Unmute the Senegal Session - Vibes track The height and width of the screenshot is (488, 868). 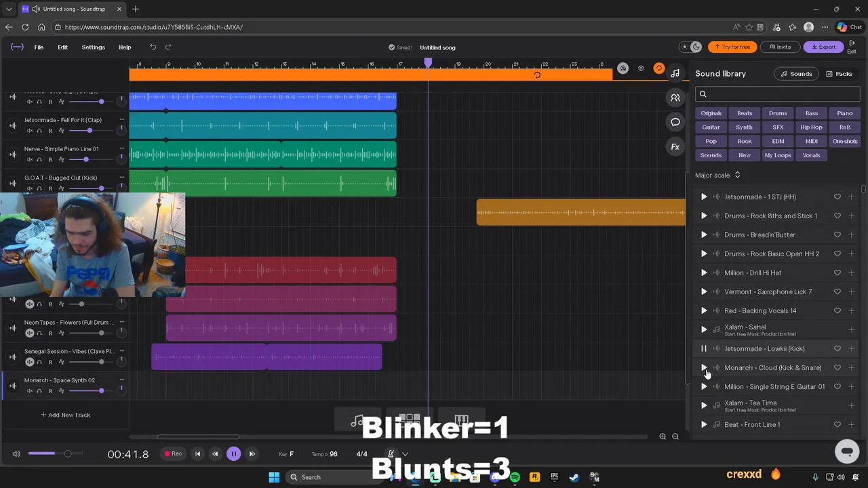point(30,362)
